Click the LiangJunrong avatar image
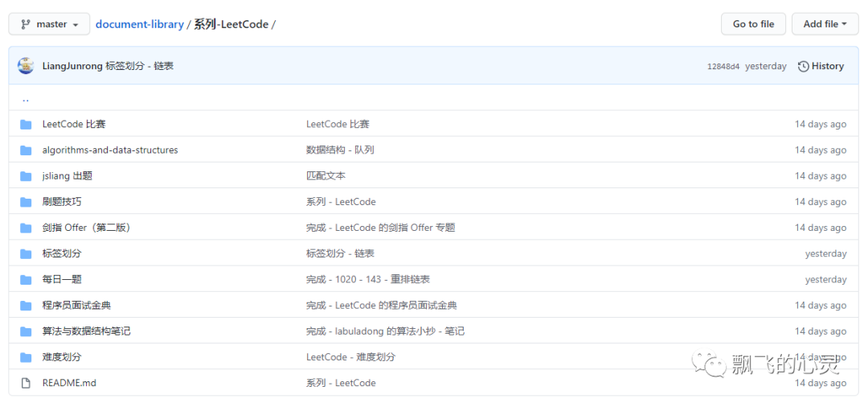 tap(26, 66)
